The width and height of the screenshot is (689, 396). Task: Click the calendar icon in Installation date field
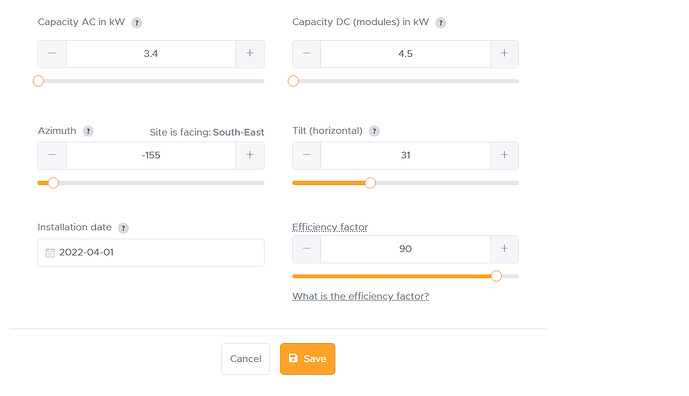[x=50, y=253]
